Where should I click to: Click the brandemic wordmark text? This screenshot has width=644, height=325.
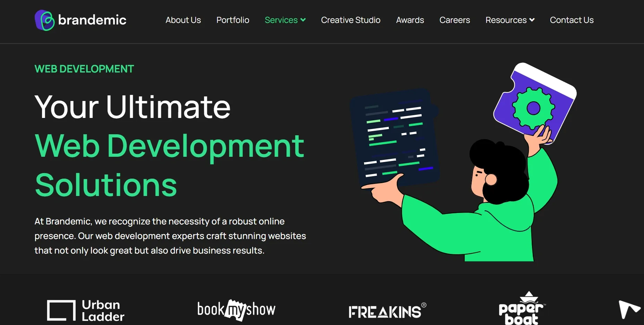92,20
